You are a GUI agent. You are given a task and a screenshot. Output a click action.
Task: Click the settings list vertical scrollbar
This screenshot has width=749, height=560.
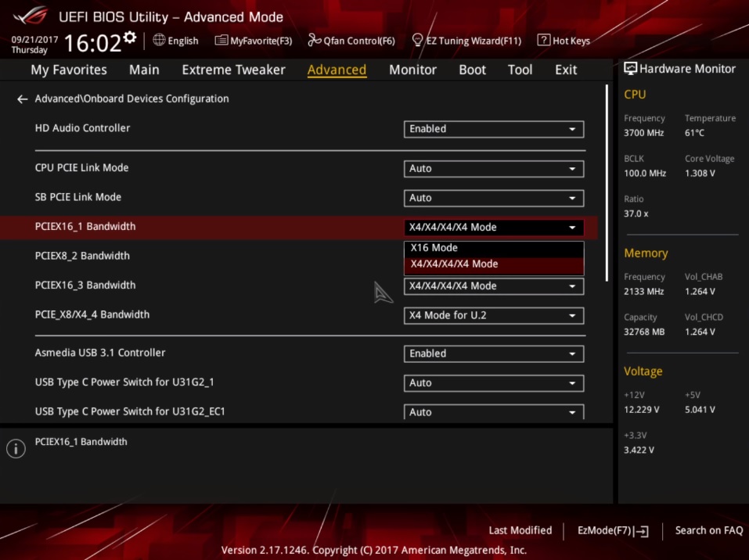point(607,183)
